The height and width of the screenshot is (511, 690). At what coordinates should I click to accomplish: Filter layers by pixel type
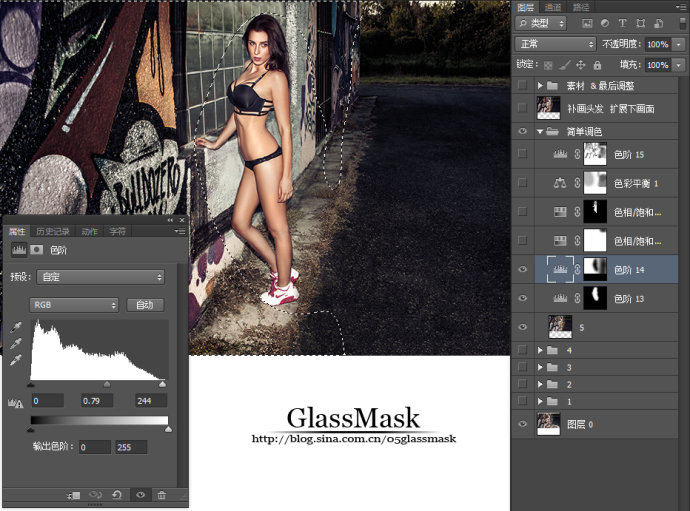click(x=587, y=23)
